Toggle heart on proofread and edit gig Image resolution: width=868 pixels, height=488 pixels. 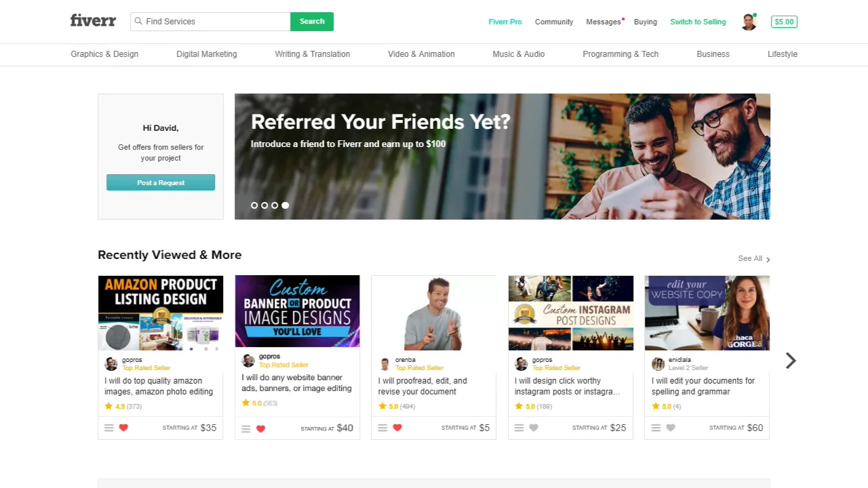[x=397, y=428]
